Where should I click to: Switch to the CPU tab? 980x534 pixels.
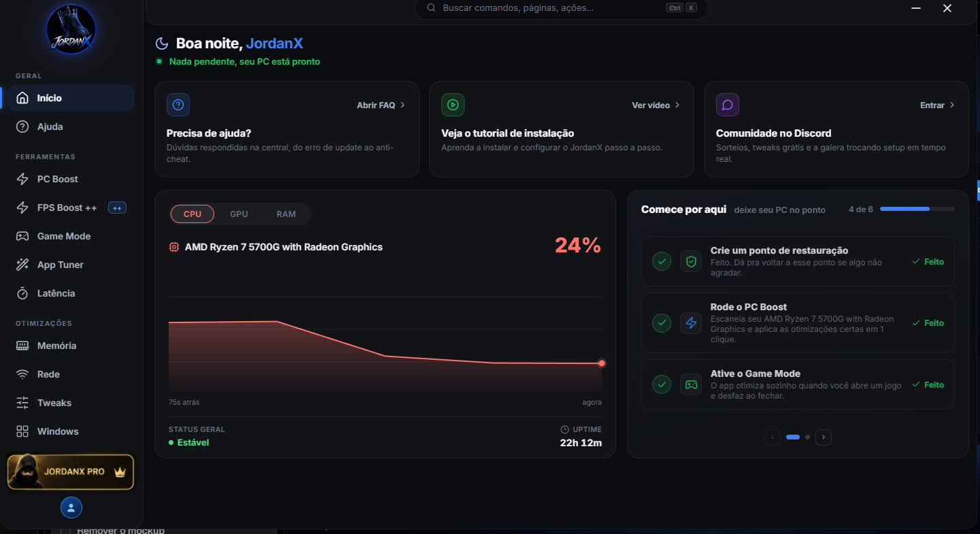pos(192,214)
